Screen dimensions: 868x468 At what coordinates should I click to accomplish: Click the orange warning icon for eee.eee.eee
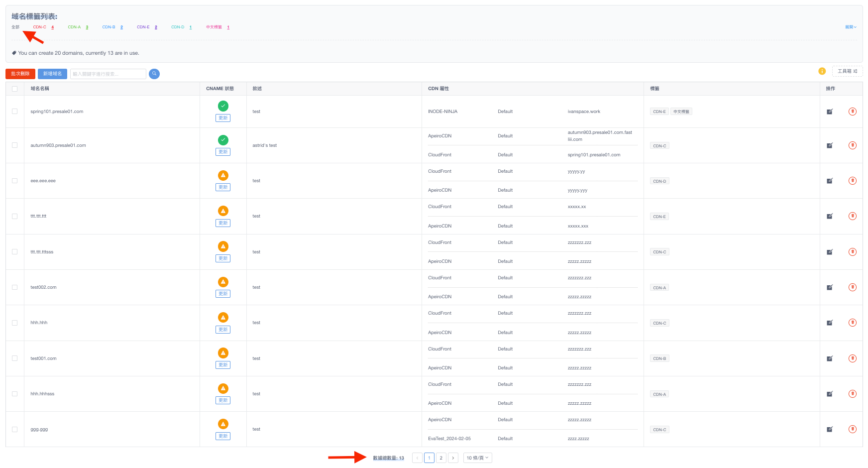(223, 175)
